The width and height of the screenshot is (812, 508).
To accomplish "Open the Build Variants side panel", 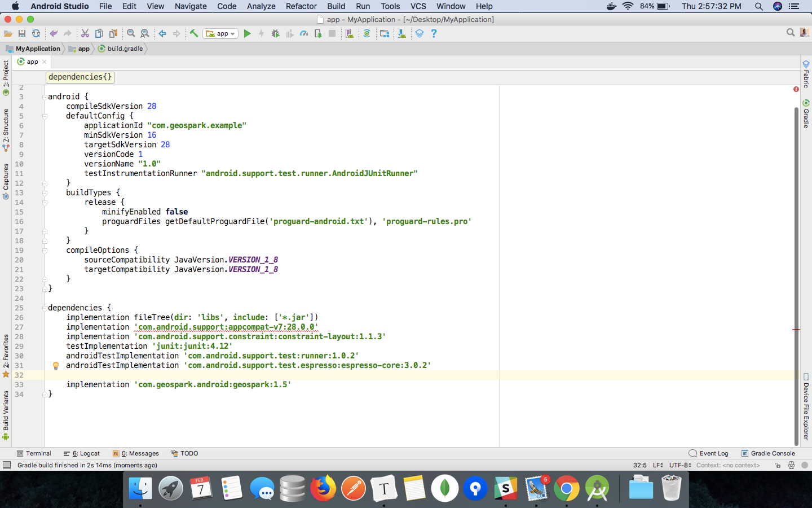I will point(6,415).
